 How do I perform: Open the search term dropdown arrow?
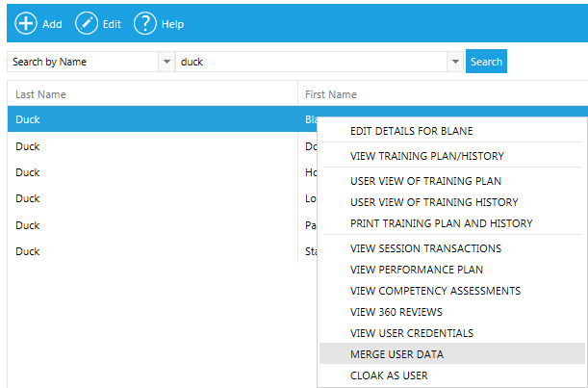pos(454,62)
